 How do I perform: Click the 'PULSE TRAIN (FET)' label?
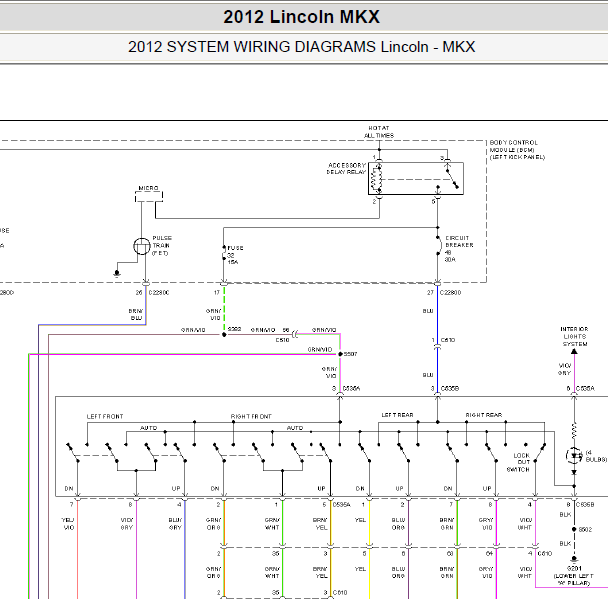pos(162,245)
